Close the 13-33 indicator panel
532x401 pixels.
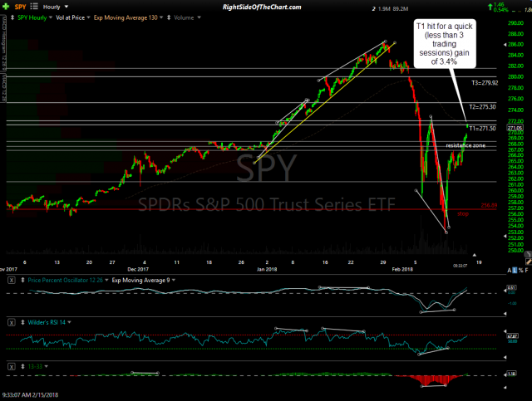point(12,366)
